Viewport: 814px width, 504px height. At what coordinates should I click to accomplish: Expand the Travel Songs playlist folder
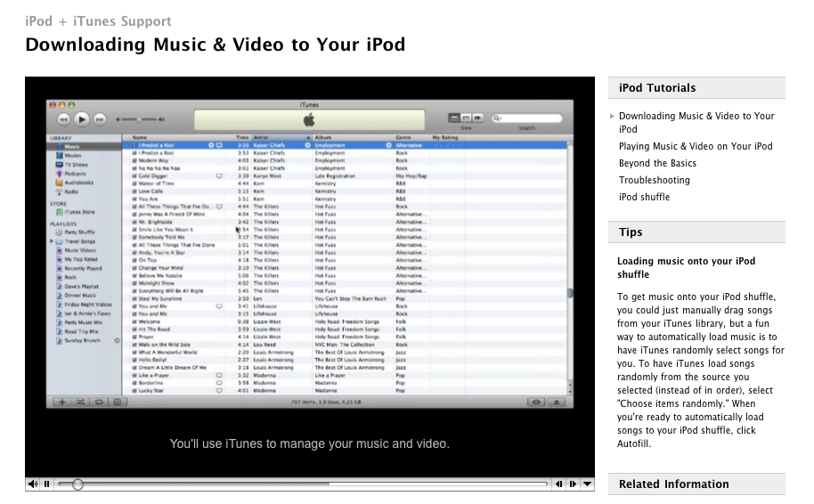point(52,241)
